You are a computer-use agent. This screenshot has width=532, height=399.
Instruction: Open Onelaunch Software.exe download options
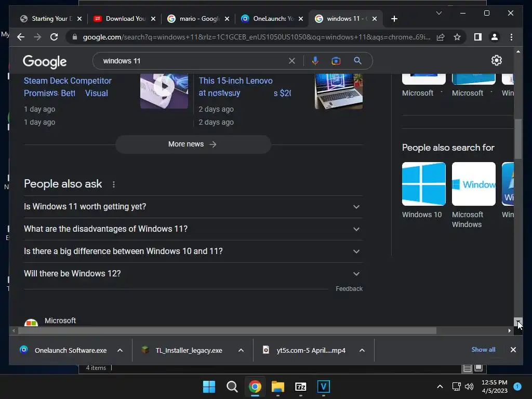click(120, 351)
